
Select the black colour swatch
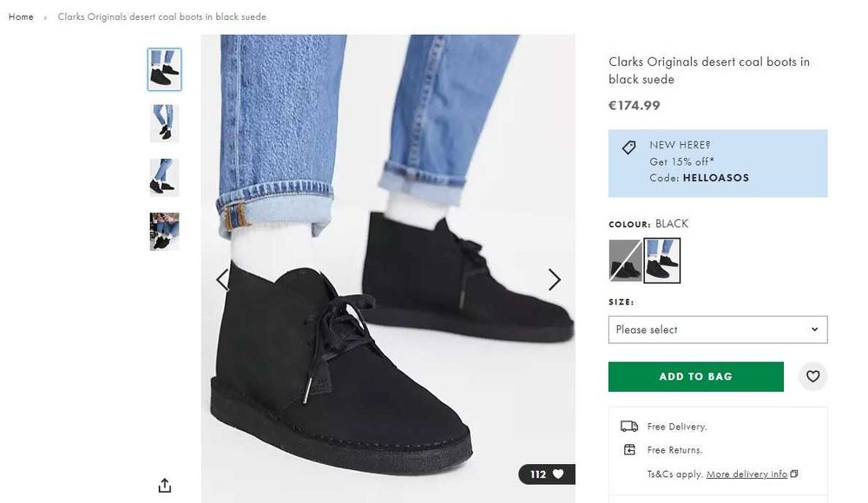click(661, 260)
